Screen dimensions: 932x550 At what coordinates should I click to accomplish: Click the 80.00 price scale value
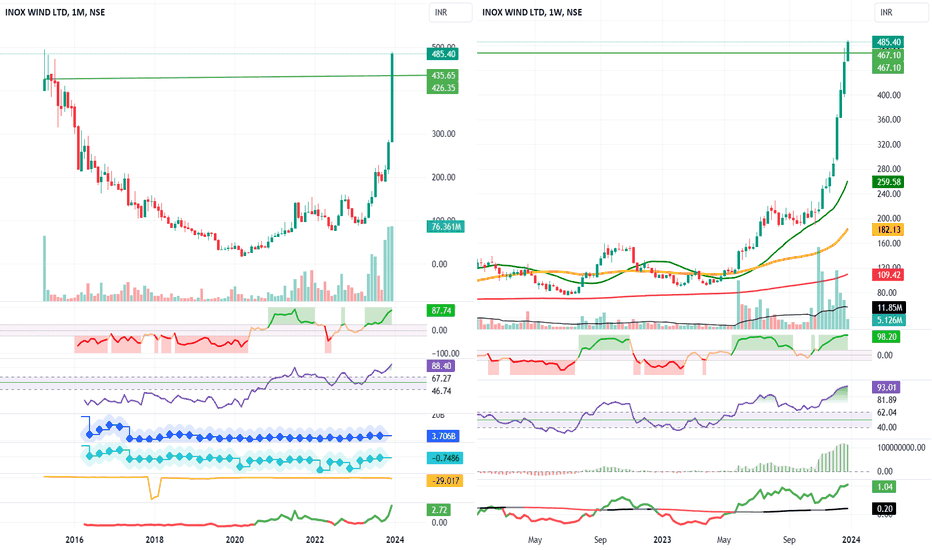[x=886, y=293]
